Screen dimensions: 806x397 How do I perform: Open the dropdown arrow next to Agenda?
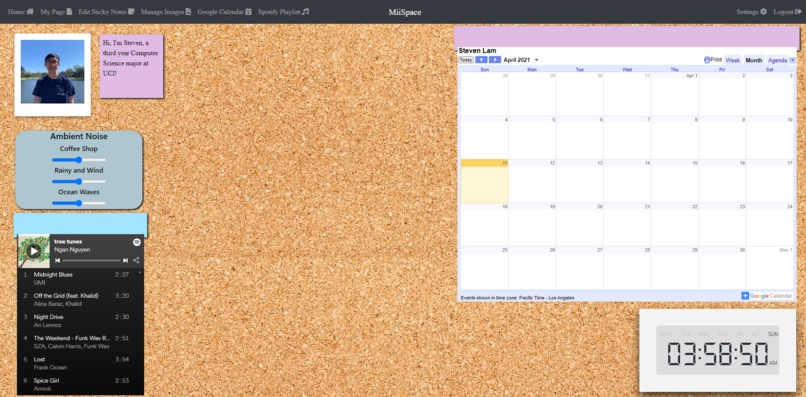(x=792, y=60)
